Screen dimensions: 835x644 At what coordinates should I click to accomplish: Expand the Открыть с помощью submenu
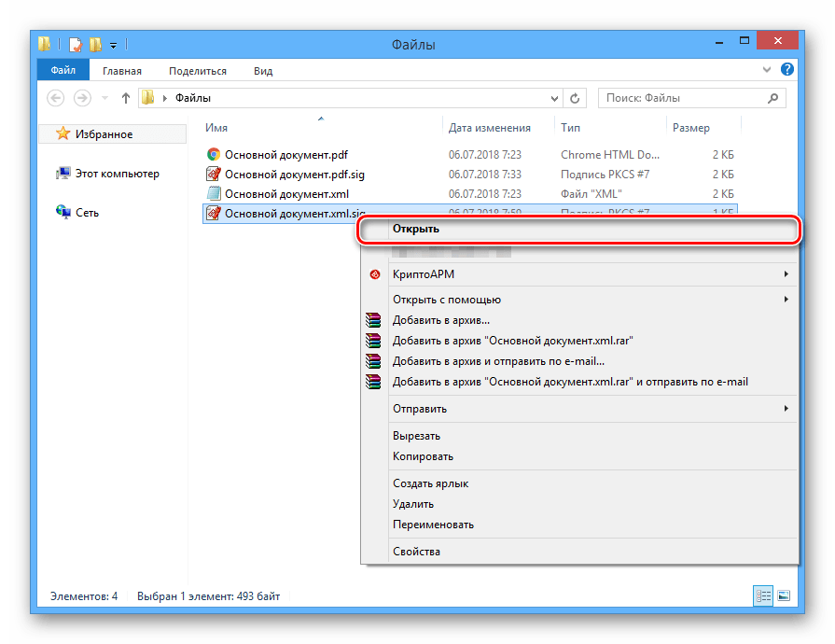[x=786, y=300]
